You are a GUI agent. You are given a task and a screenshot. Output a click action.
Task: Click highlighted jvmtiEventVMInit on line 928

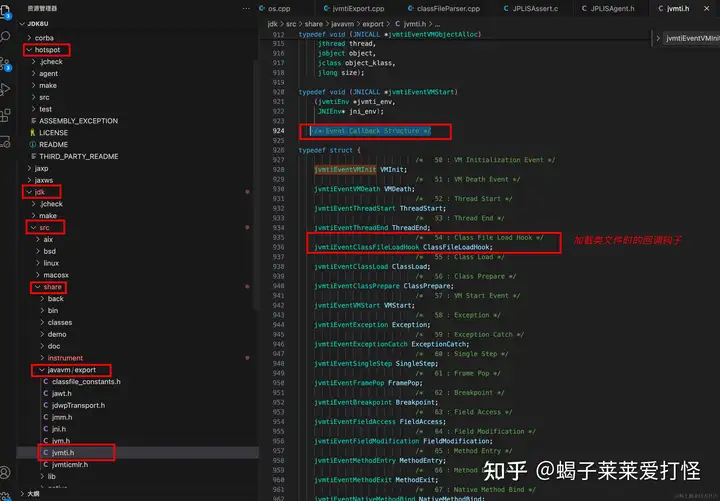[x=345, y=169]
